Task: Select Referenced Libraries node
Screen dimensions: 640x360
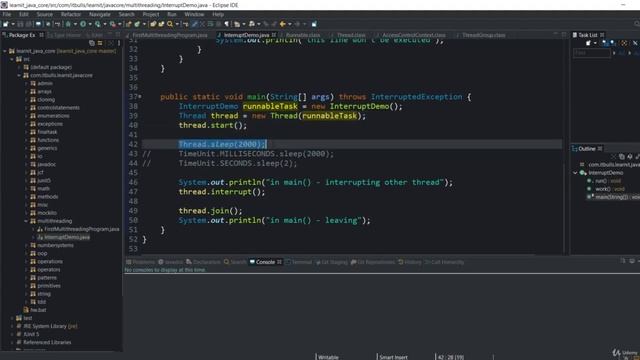Action: [47, 342]
